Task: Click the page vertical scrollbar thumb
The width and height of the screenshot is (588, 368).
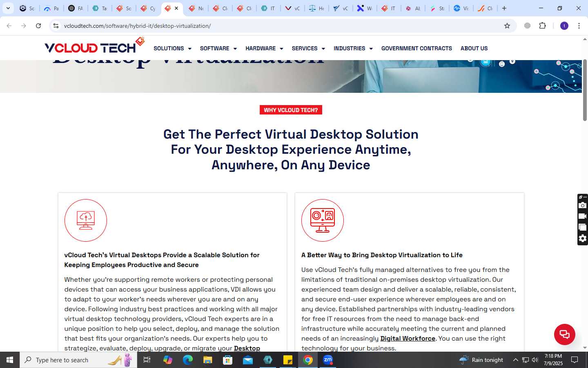Action: point(585,90)
